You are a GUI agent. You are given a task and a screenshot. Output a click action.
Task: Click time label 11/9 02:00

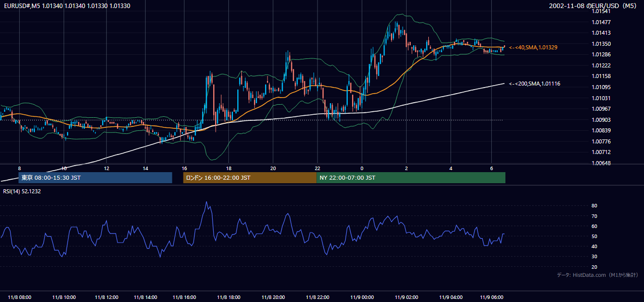click(x=407, y=297)
